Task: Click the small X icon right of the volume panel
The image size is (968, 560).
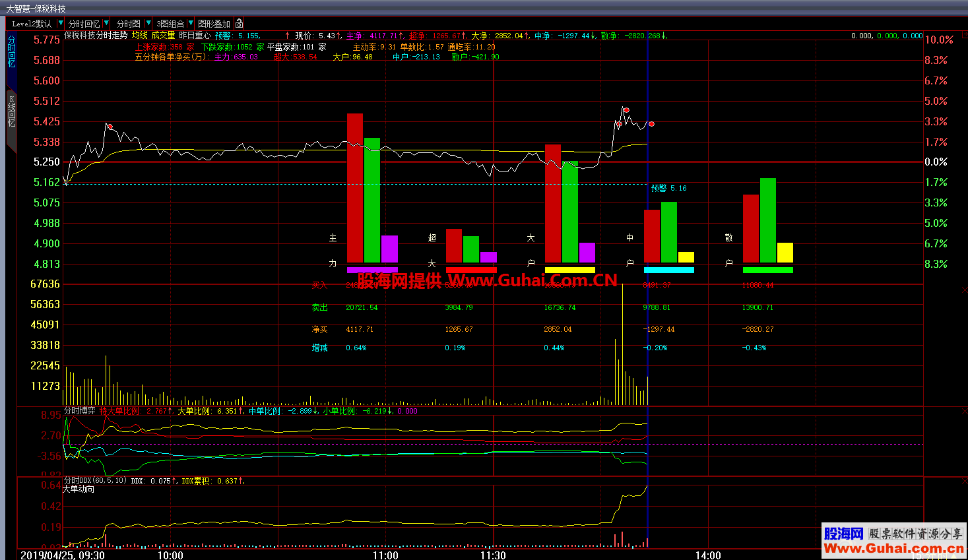Action: pyautogui.click(x=963, y=290)
